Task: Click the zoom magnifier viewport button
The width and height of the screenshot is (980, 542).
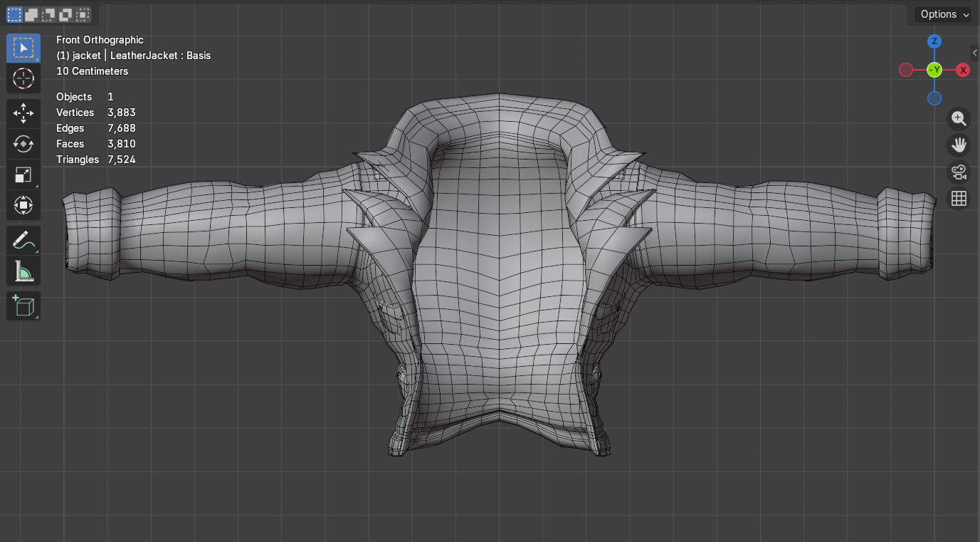Action: coord(959,118)
